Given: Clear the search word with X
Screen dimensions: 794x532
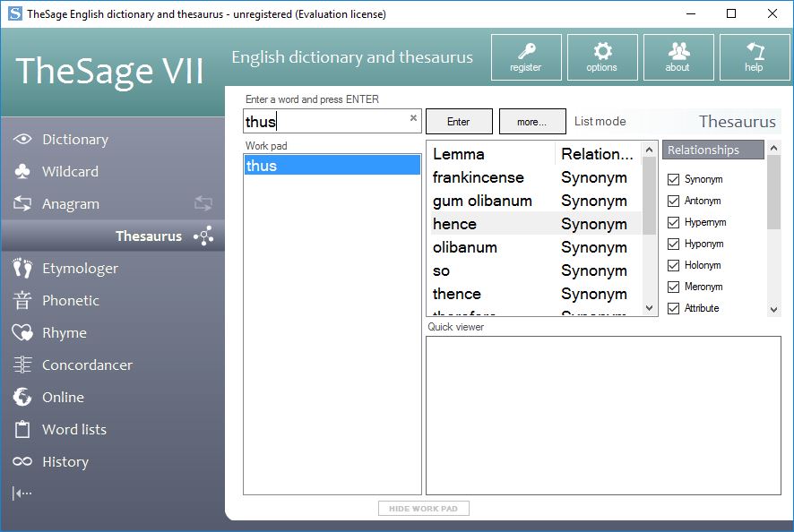Looking at the screenshot, I should pyautogui.click(x=413, y=118).
